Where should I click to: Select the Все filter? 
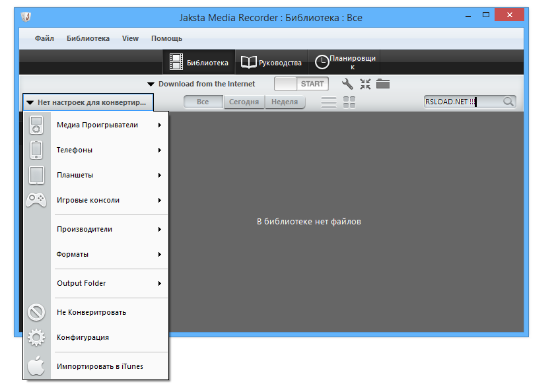(203, 102)
